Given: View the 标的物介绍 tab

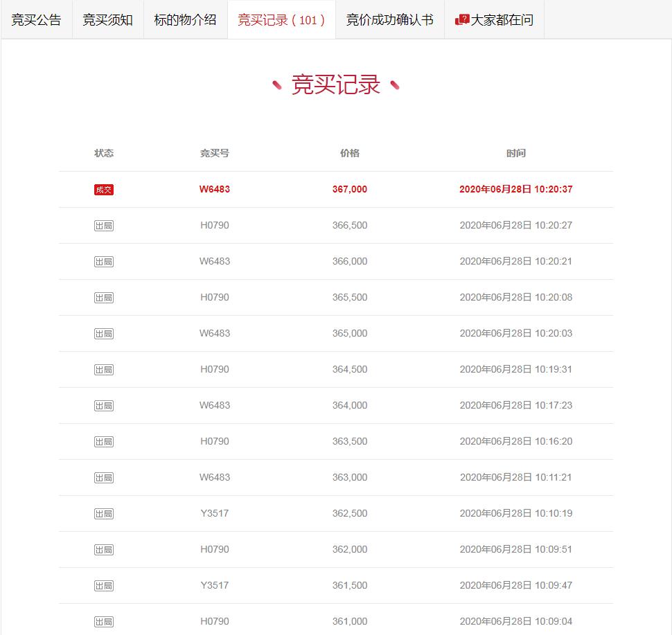Looking at the screenshot, I should [x=185, y=20].
